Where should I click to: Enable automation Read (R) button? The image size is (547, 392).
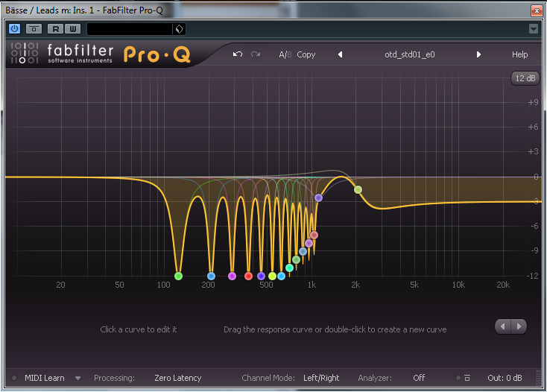(x=56, y=29)
